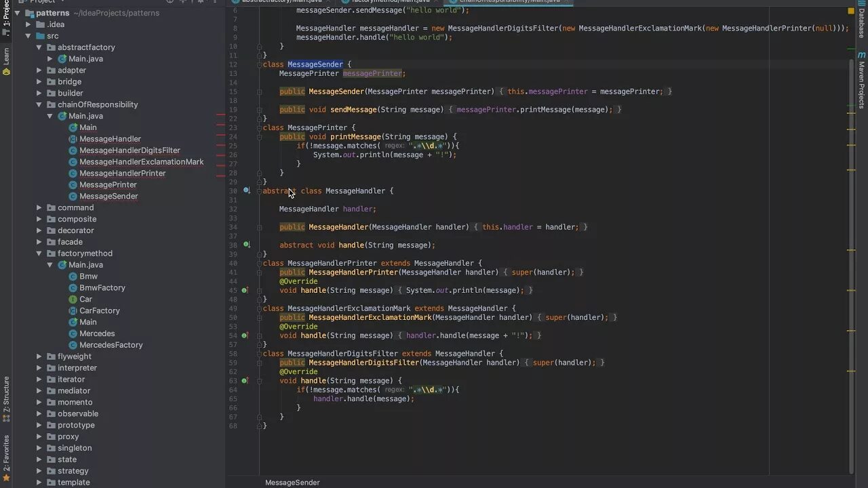Click the override gutter icon on line 54
Screen dimensions: 868x488
pyautogui.click(x=245, y=335)
